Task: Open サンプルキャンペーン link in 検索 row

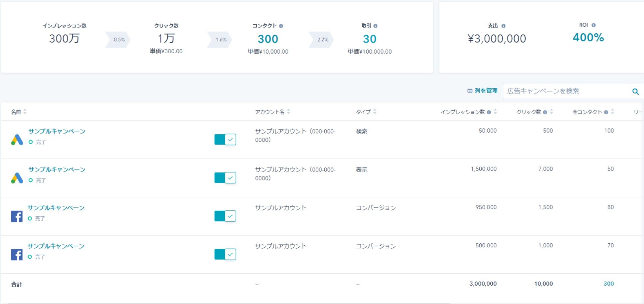Action: coord(57,131)
